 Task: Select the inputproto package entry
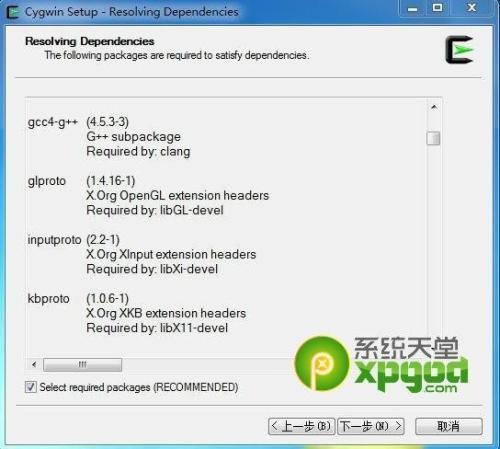(x=54, y=240)
